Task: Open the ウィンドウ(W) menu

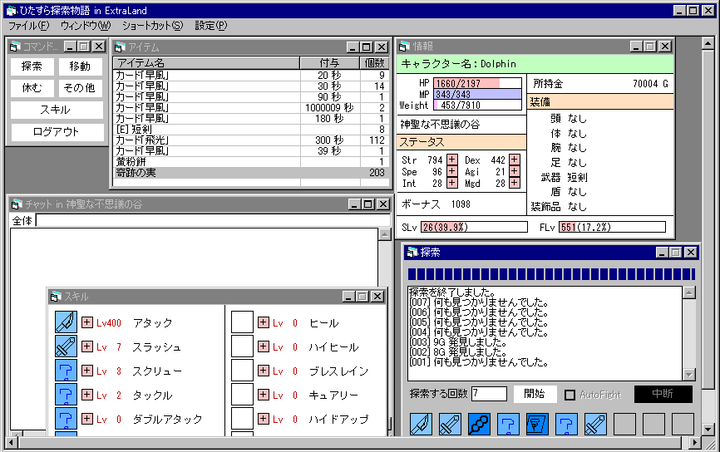Action: [86, 26]
